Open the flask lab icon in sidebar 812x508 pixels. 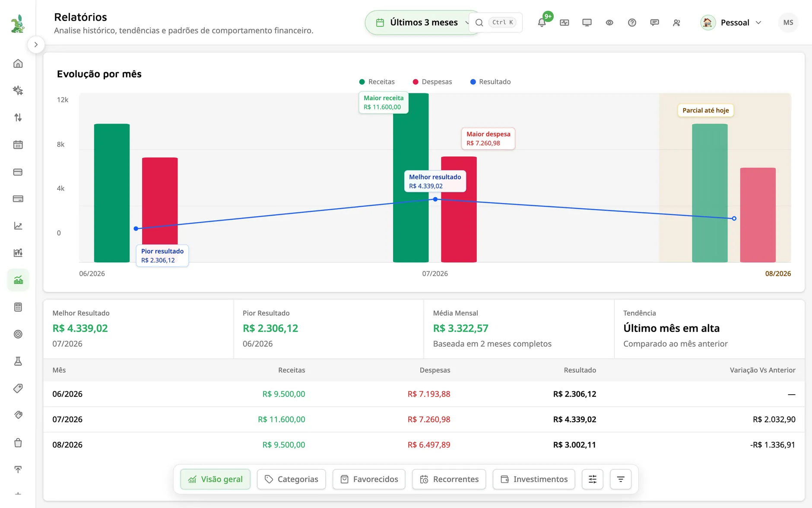point(18,361)
